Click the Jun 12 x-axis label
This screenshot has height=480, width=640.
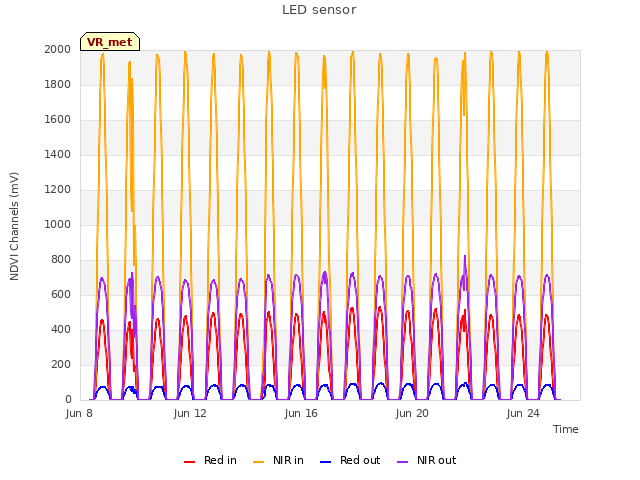(190, 413)
